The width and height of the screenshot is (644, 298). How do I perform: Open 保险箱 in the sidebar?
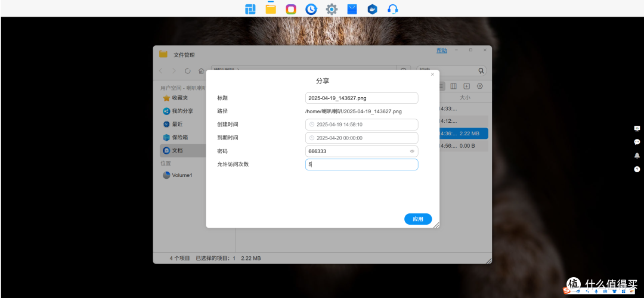point(176,138)
